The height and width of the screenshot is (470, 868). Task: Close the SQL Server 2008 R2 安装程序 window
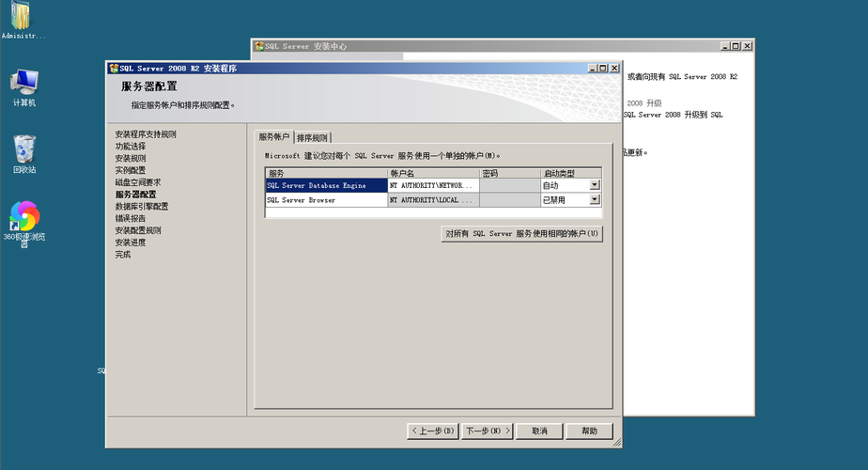click(x=614, y=69)
